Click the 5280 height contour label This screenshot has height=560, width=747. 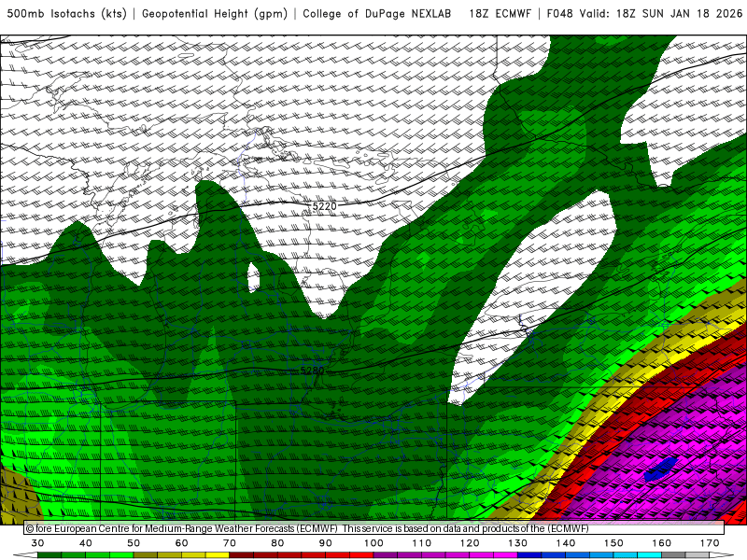(x=312, y=371)
